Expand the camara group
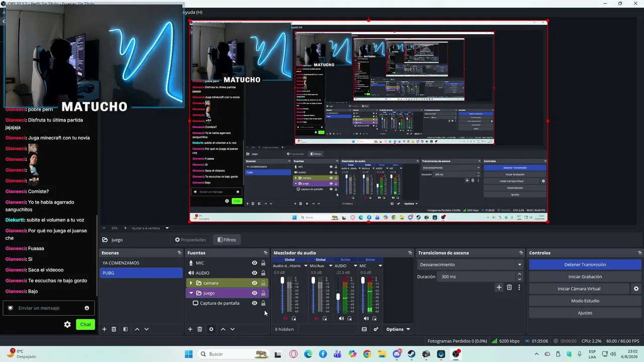Viewport: 644px width, 362px height. pyautogui.click(x=191, y=283)
